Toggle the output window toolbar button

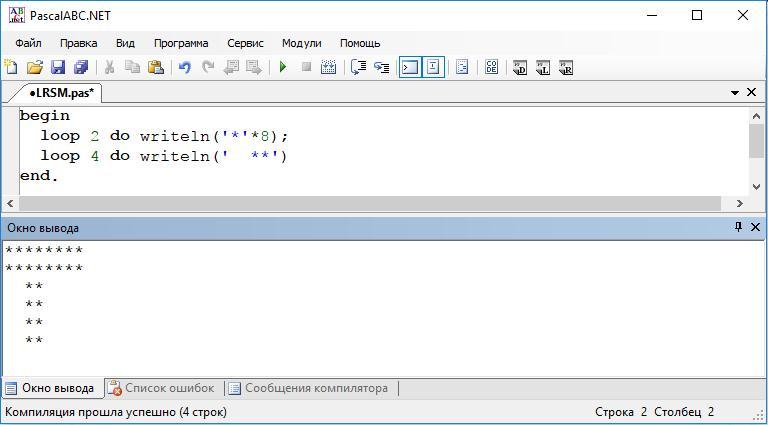[410, 67]
